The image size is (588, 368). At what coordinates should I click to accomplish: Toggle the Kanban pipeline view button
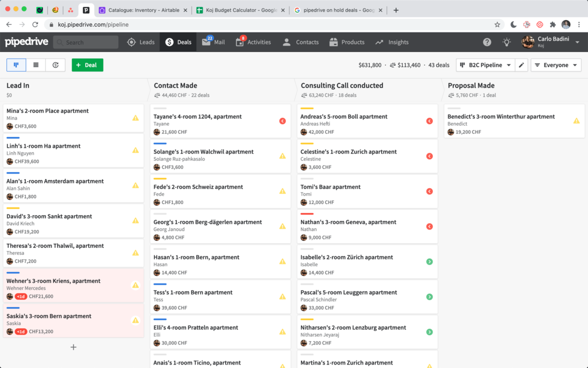tap(16, 65)
